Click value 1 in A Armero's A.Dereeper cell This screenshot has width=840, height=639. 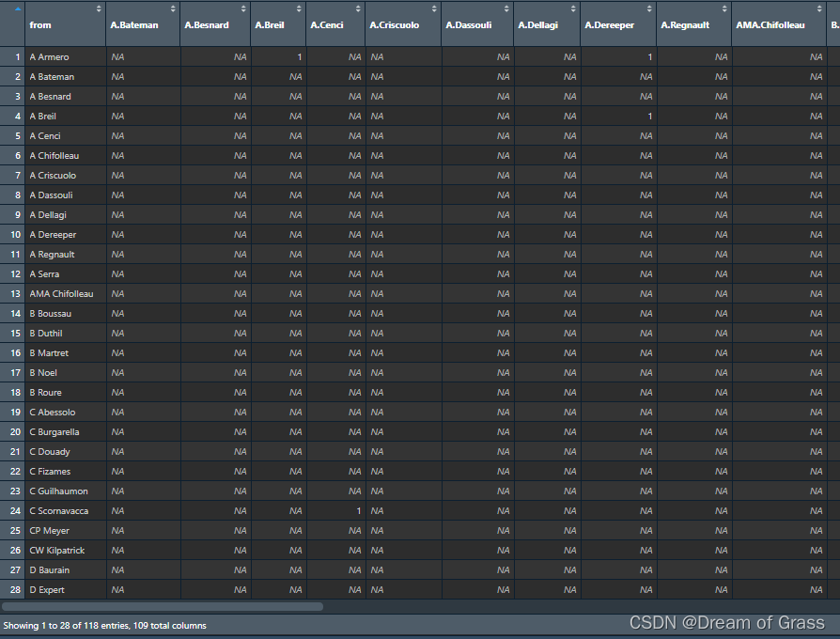tap(650, 56)
